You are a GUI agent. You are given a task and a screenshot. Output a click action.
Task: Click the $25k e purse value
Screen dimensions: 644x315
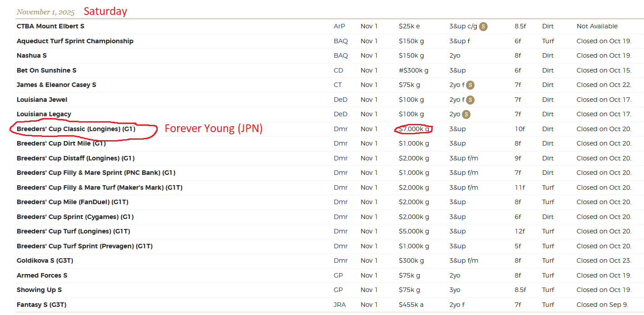pos(410,26)
